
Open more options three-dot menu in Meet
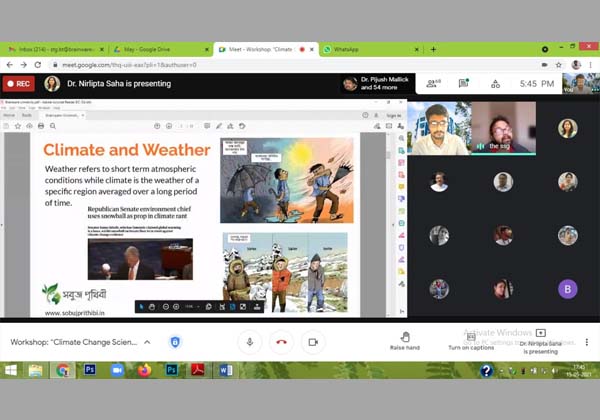(586, 342)
